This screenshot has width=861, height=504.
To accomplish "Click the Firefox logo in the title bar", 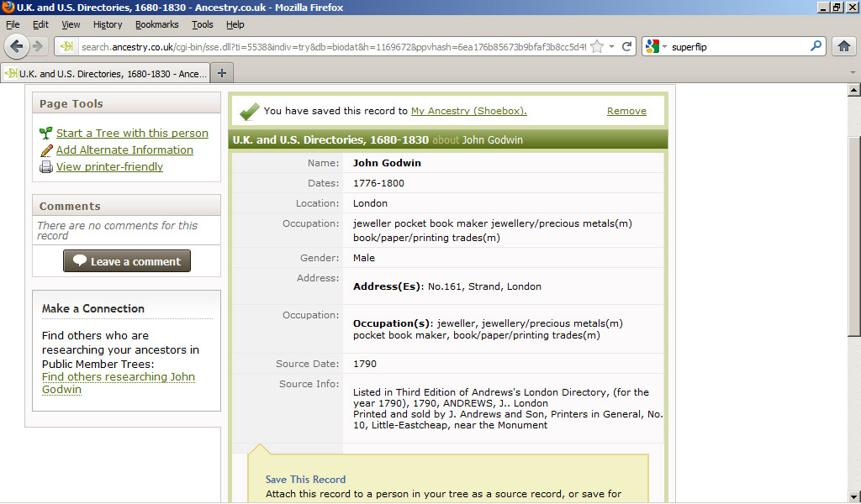I will coord(8,7).
